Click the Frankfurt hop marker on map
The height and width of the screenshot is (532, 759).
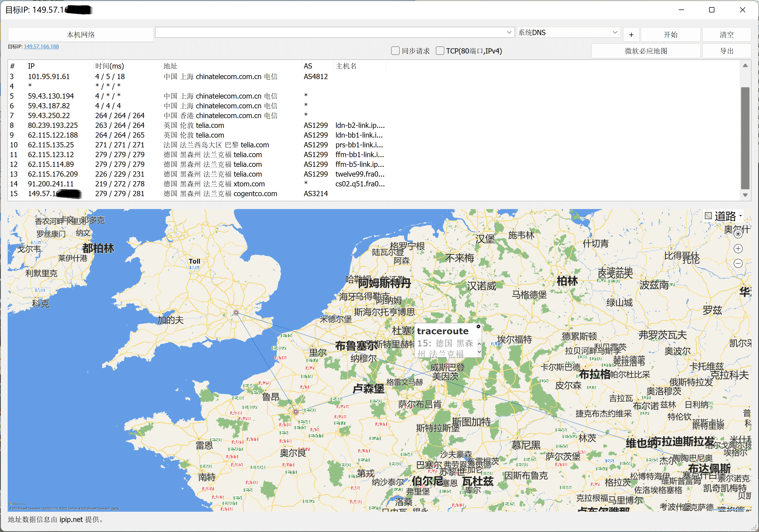coord(447,365)
